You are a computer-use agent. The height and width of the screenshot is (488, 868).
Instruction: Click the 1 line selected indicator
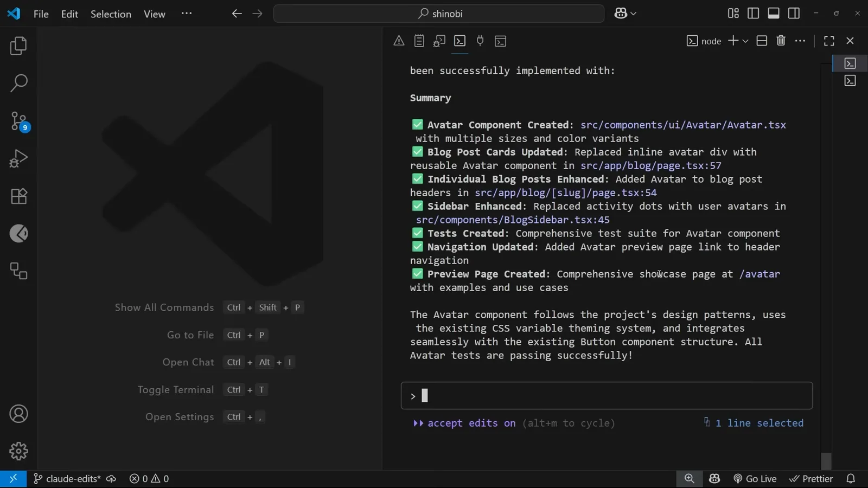pyautogui.click(x=754, y=423)
